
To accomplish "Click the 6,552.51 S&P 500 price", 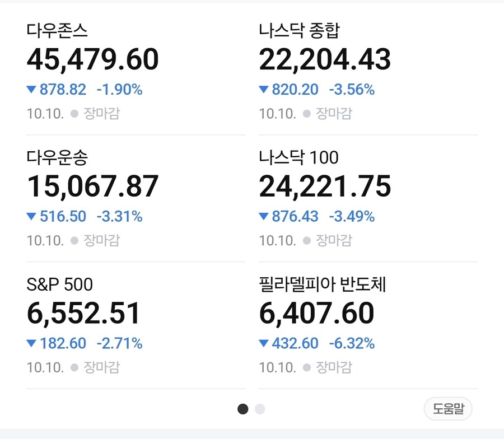I will pos(83,314).
